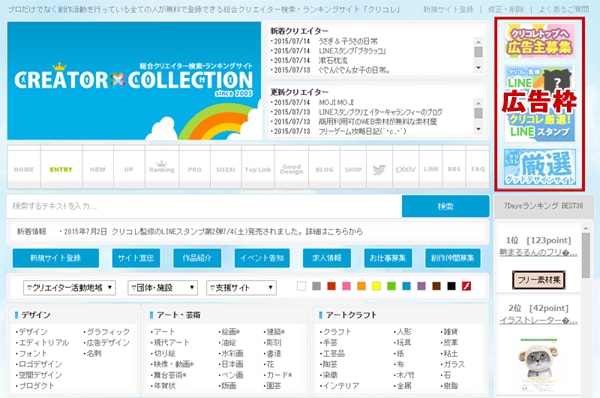Screen dimensions: 600x398
Task: Open the LINEスタンプ ad banner
Action: (540, 103)
